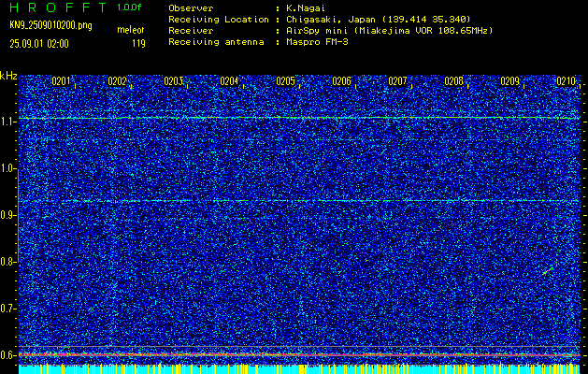Click the 0.9 frequency axis label
Viewport: 588px width, 374px height.
pyautogui.click(x=7, y=215)
